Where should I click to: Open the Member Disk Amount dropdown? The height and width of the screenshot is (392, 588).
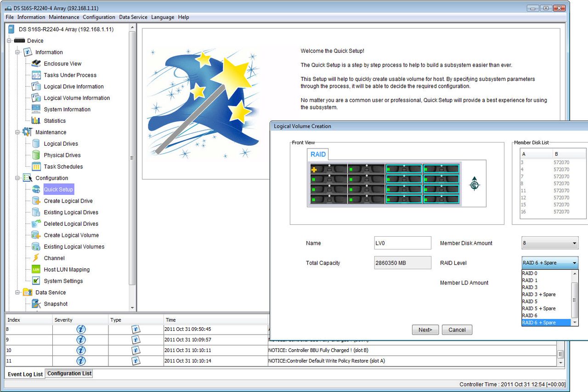550,243
